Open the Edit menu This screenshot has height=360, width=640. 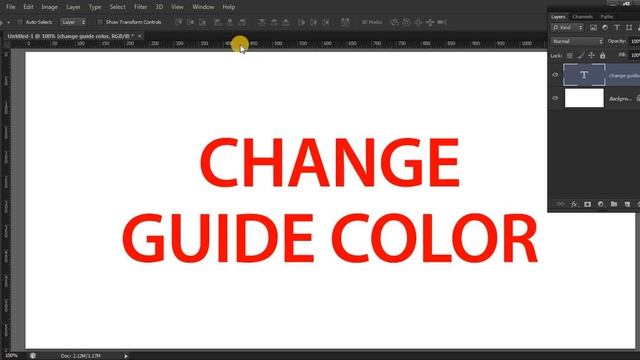click(x=28, y=7)
